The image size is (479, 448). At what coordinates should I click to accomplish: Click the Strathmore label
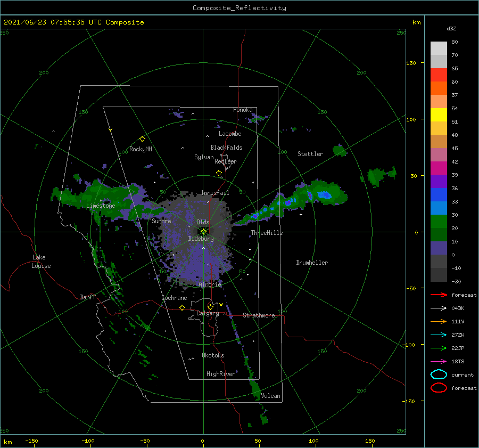[x=259, y=315]
